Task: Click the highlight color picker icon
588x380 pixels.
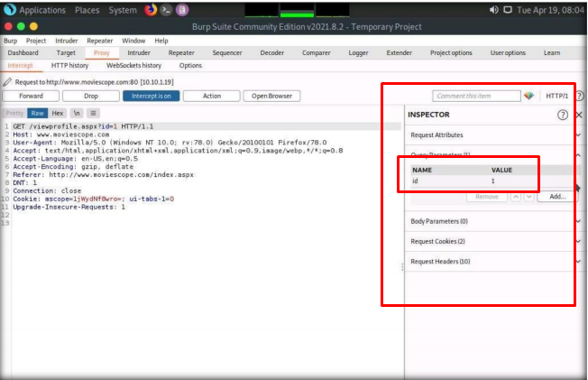Action: coord(528,96)
